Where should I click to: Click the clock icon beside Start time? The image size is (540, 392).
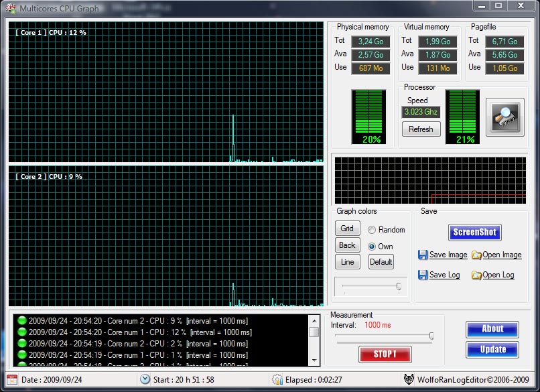coord(145,379)
